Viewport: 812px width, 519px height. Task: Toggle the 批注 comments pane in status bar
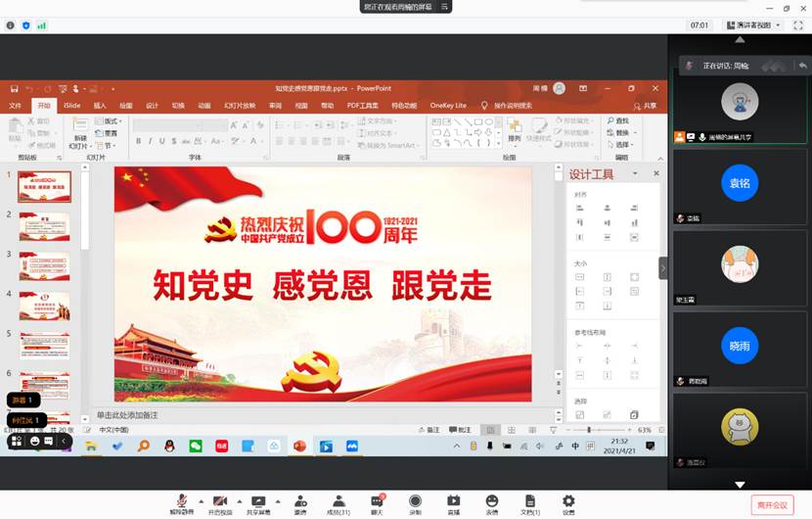[461, 430]
